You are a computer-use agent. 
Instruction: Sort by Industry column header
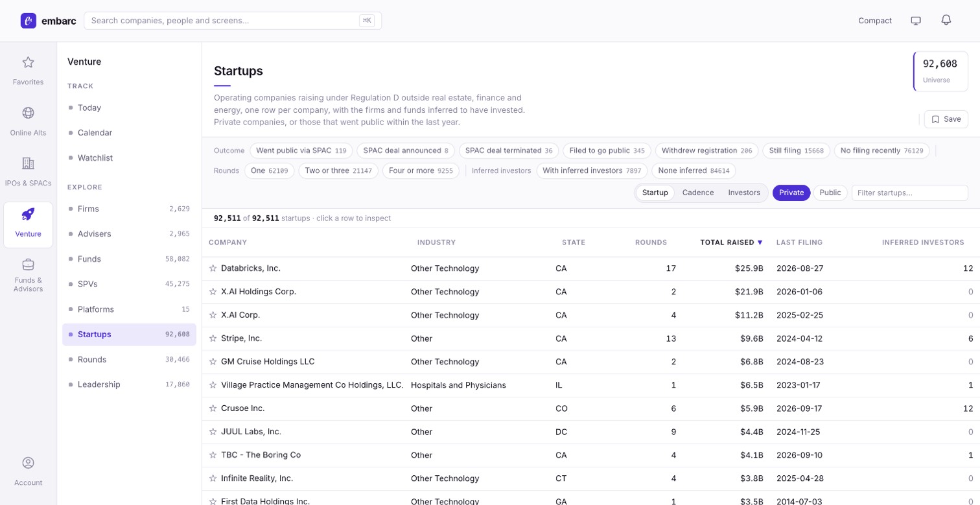(437, 242)
